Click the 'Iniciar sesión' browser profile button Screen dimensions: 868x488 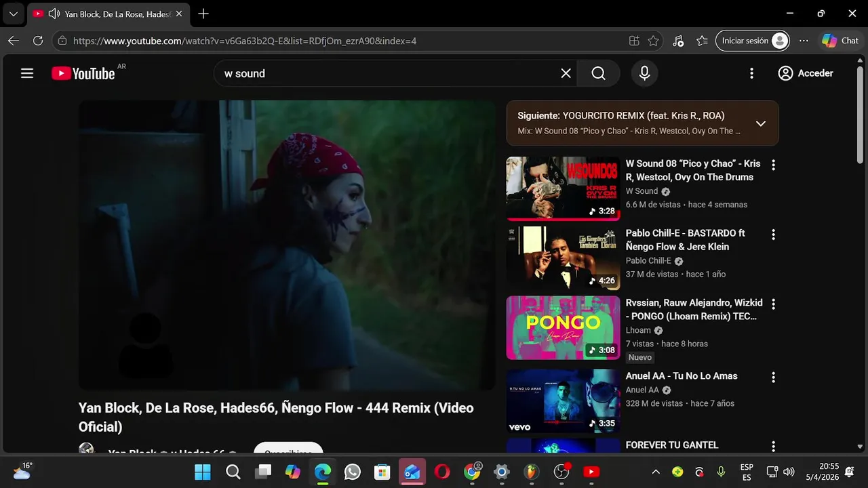pyautogui.click(x=753, y=41)
